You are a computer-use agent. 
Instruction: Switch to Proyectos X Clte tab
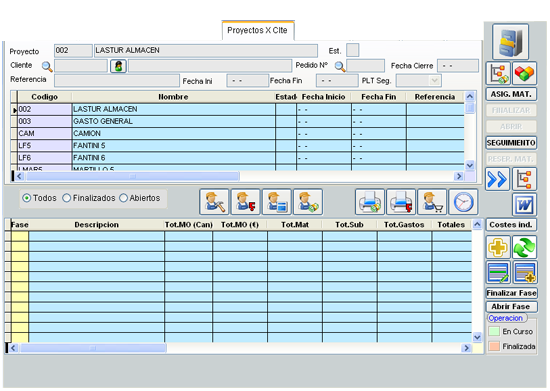[257, 31]
